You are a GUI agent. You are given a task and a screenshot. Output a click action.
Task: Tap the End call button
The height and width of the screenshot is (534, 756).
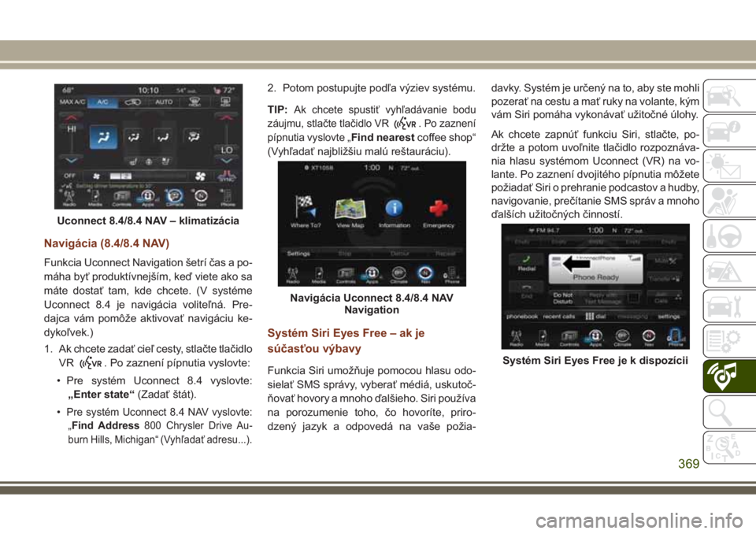[527, 292]
